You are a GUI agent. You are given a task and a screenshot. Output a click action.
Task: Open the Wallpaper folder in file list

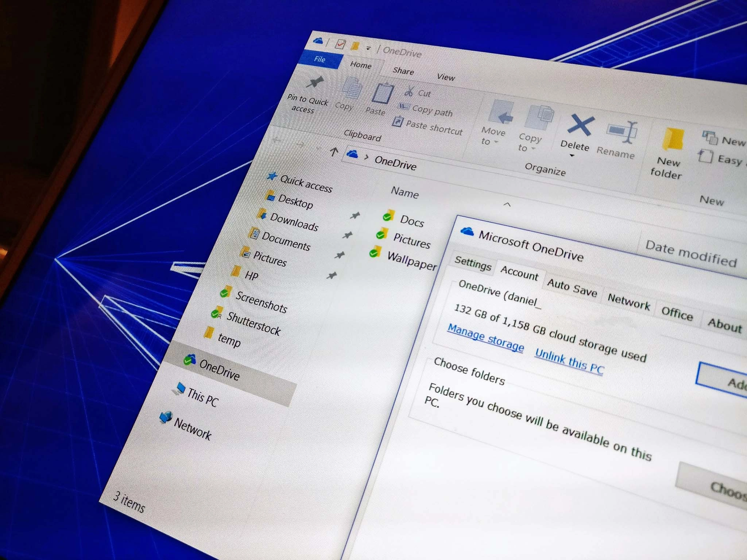(x=403, y=258)
